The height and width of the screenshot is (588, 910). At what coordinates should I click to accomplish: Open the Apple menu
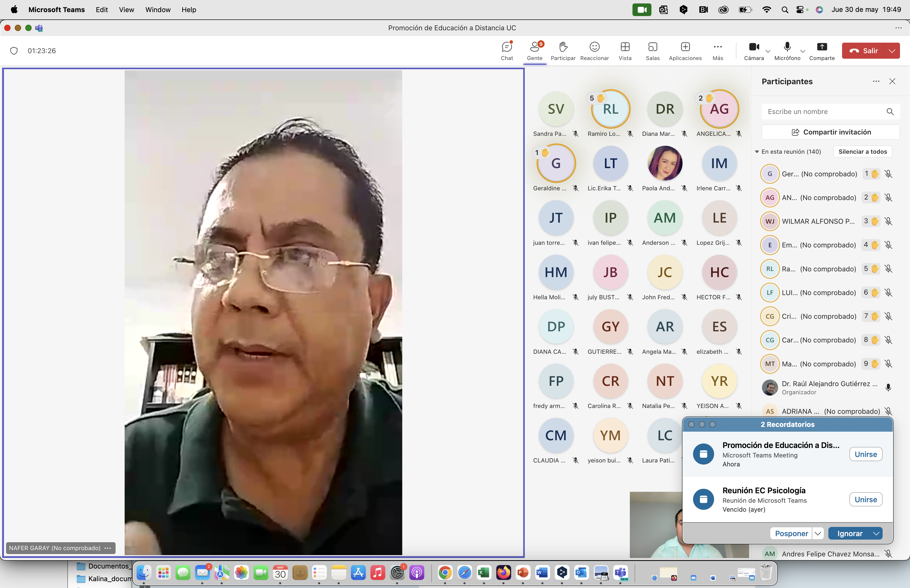point(14,9)
